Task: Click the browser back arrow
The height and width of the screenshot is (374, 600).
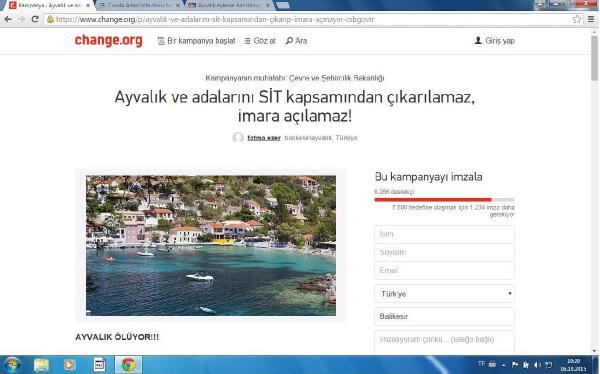Action: point(8,19)
